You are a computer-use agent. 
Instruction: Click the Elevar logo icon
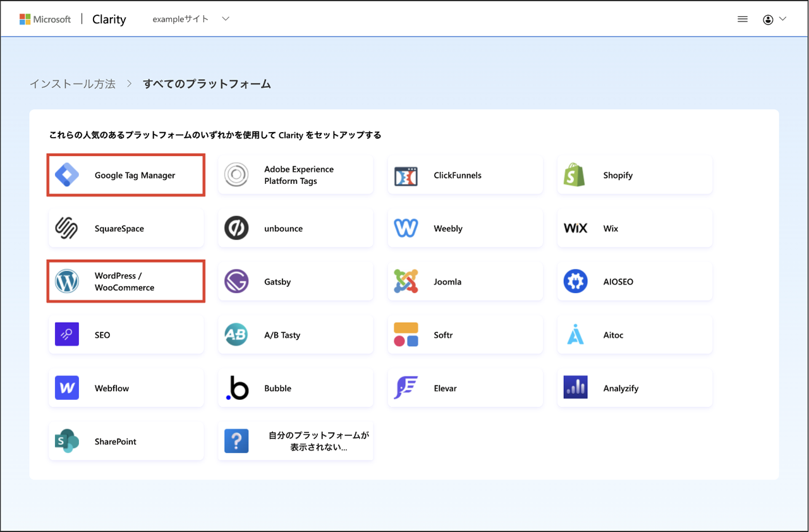tap(406, 388)
